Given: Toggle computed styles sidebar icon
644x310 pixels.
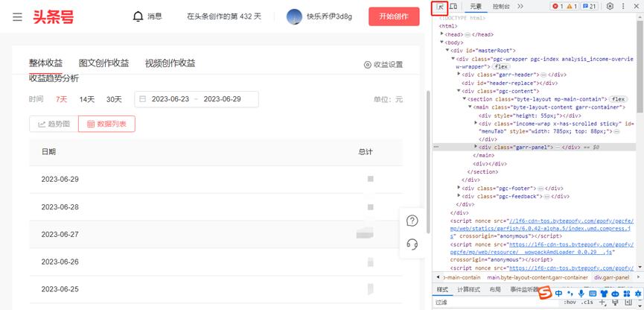Looking at the screenshot, I should pos(627,303).
